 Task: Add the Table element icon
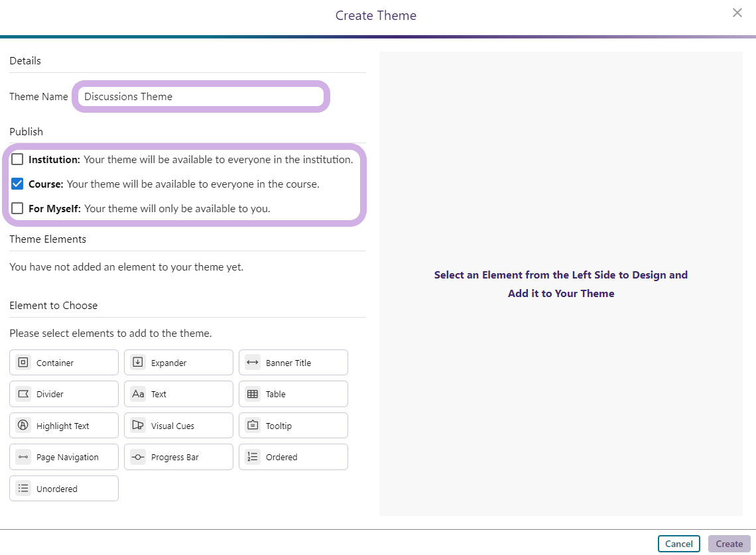pyautogui.click(x=253, y=394)
